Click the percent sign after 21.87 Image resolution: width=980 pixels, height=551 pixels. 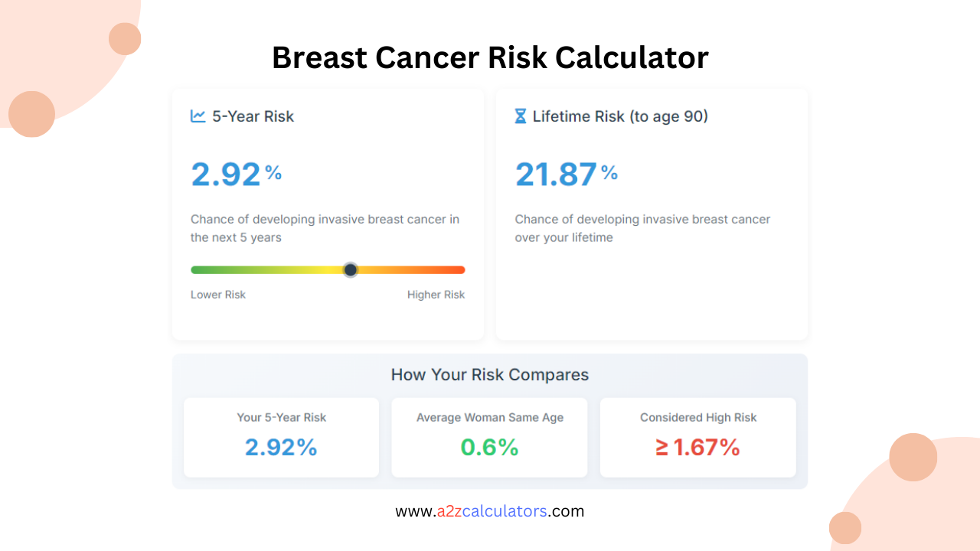(609, 174)
